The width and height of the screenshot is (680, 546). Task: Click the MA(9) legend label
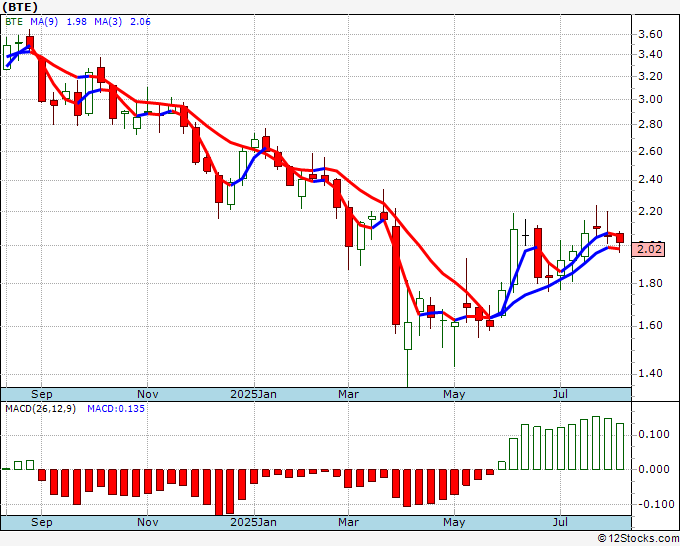[x=44, y=22]
